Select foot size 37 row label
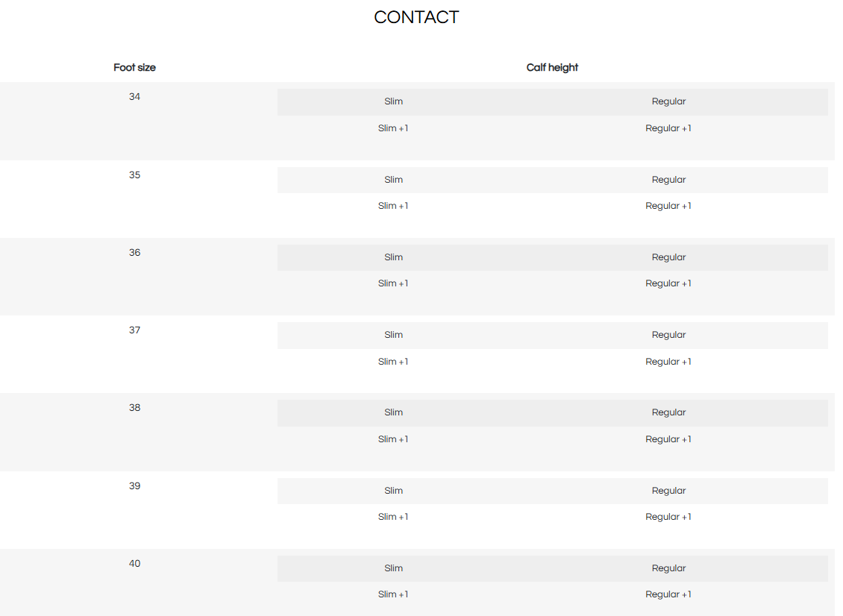843x616 pixels. tap(134, 330)
